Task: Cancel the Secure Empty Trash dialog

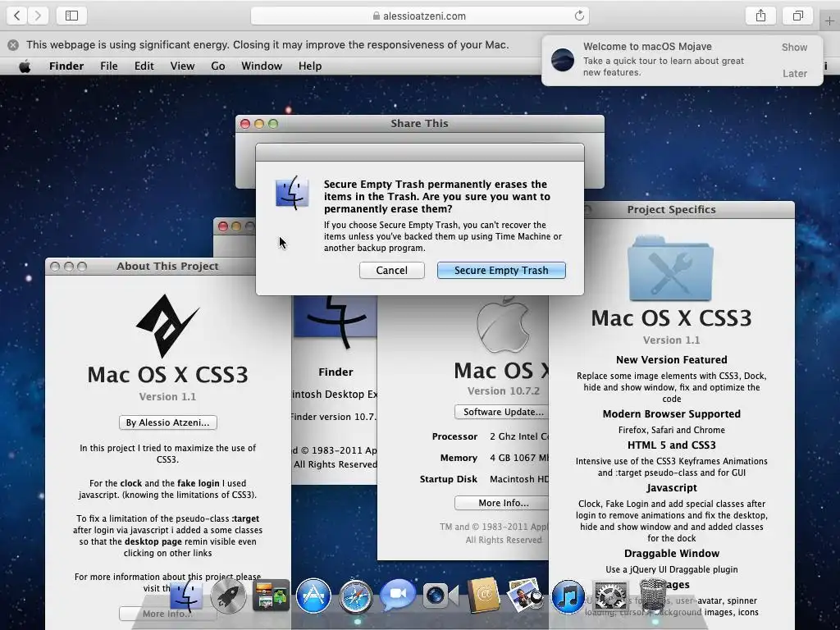Action: [391, 270]
